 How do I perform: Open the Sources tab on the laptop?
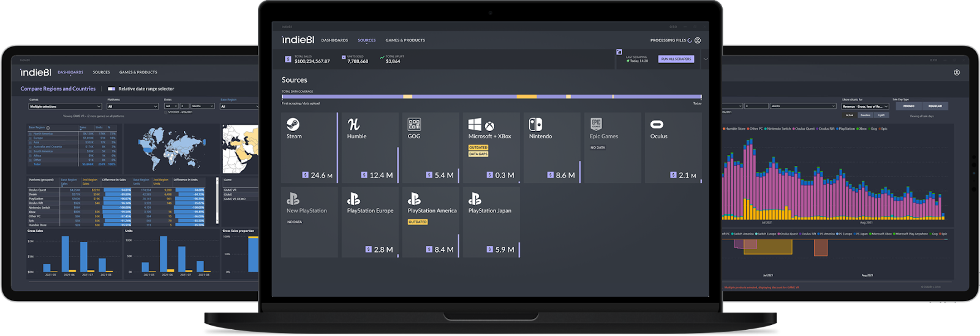pos(367,40)
